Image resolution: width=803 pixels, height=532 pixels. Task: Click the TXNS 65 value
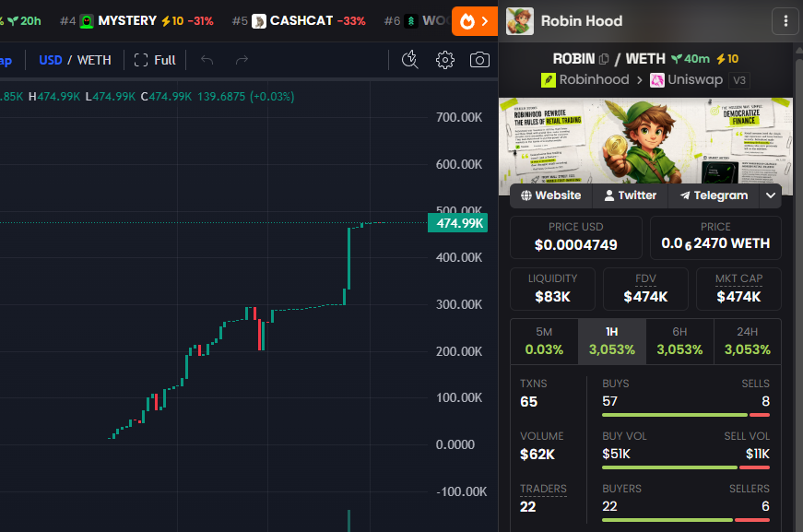(529, 402)
